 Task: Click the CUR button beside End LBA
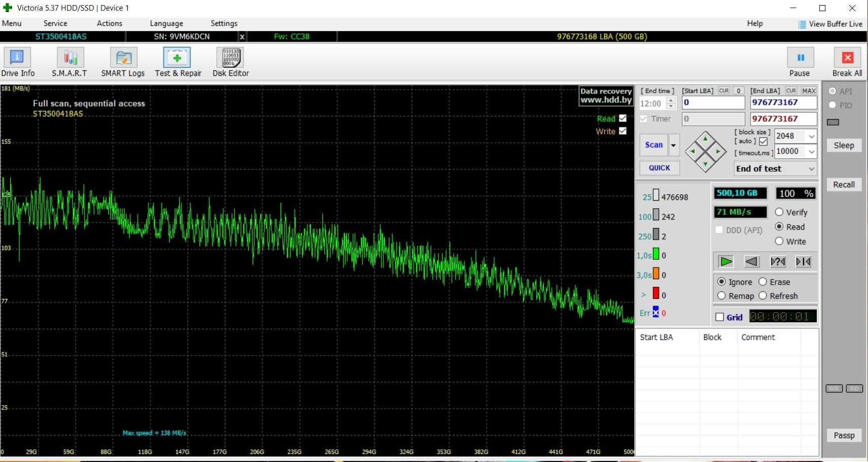[x=791, y=91]
